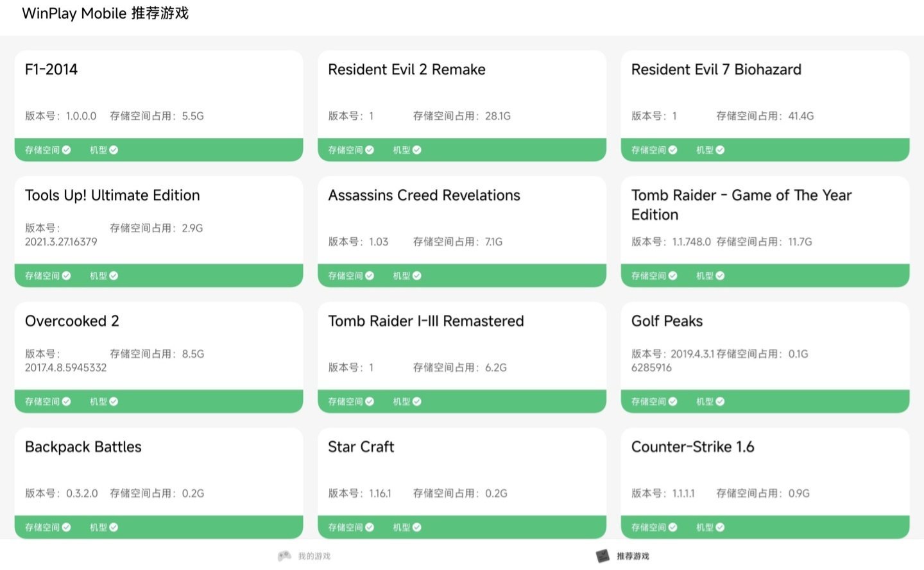This screenshot has height=570, width=924.
Task: Click 机型 checkmark on Star Craft card
Action: [417, 527]
